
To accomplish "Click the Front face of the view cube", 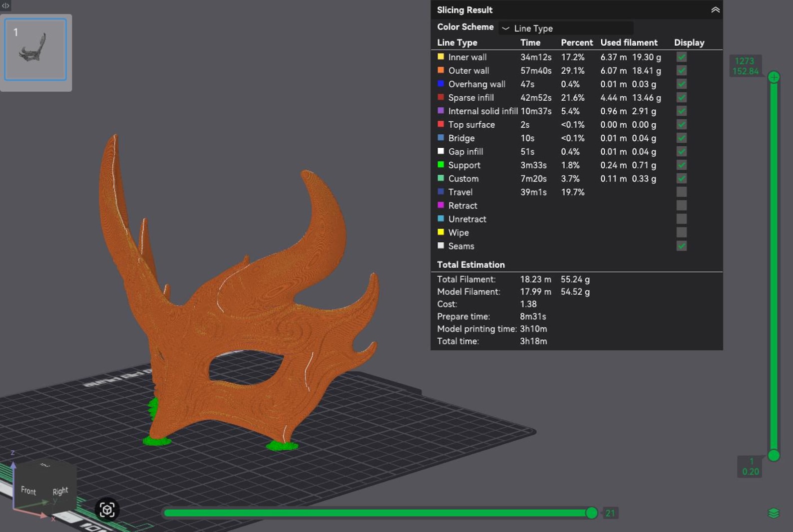I will tap(28, 491).
